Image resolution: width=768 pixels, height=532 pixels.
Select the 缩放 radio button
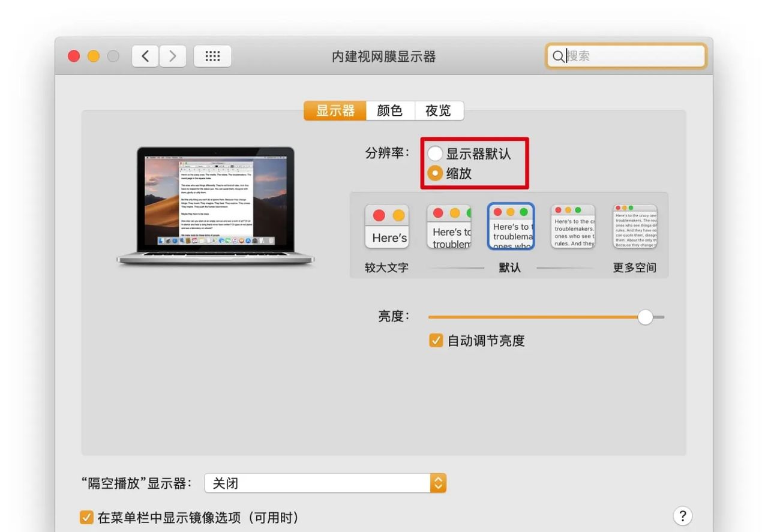pos(434,173)
